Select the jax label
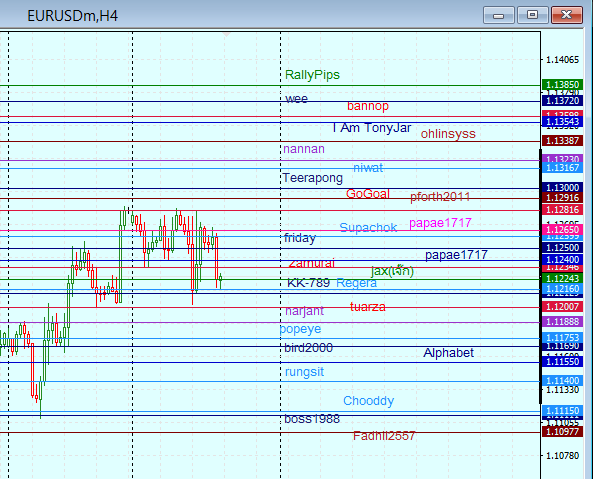Image resolution: width=593 pixels, height=479 pixels. tap(392, 271)
